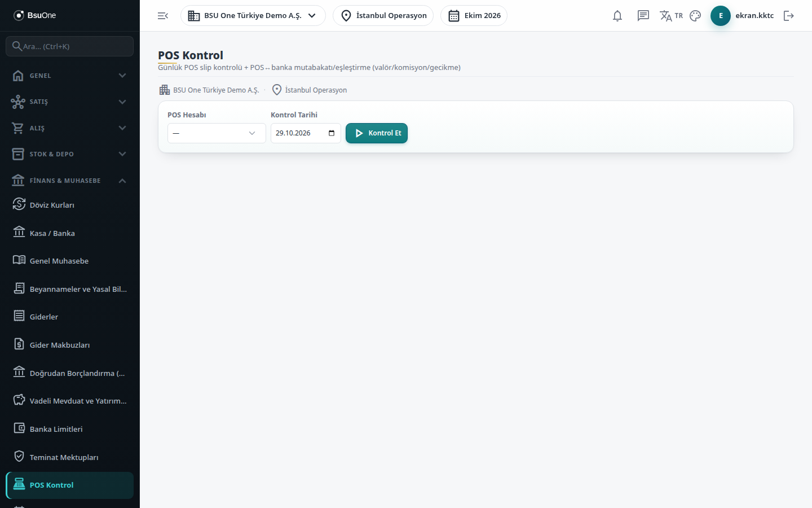Select POS Kontrol in sidebar
The image size is (812, 508).
tap(70, 485)
